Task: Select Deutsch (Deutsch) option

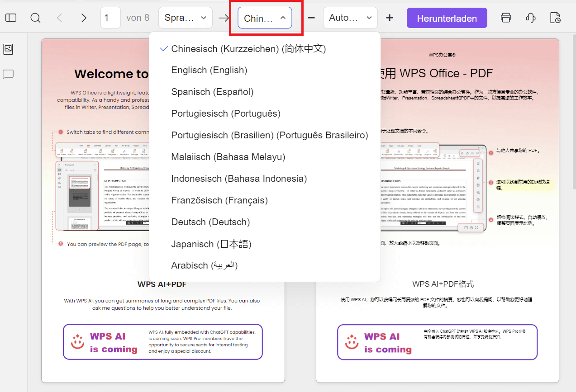Action: (x=265, y=222)
